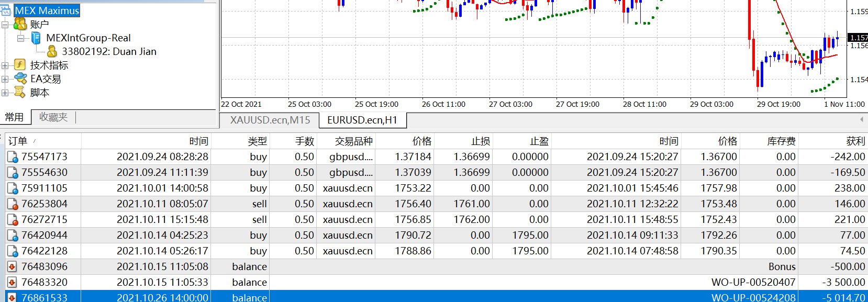Screen dimensions: 868x302
Task: Click the user icon for Duan Jian
Action: (x=52, y=51)
